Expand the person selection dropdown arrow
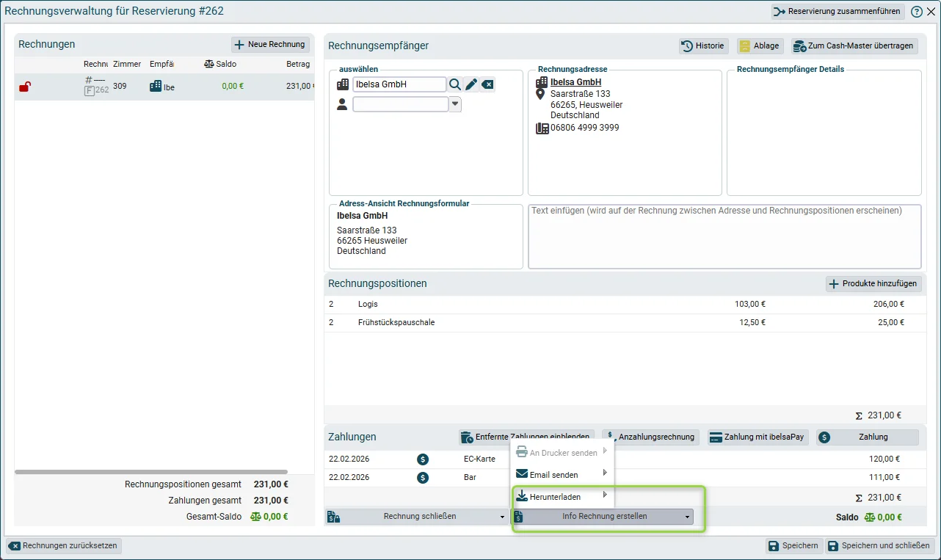The height and width of the screenshot is (560, 941). (455, 104)
